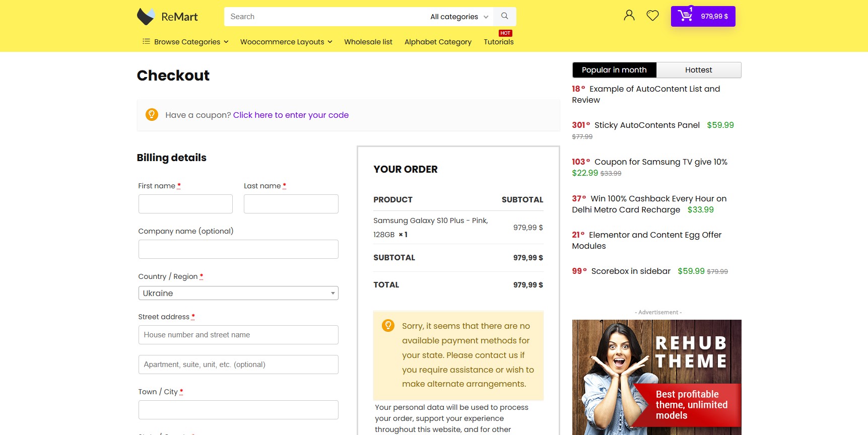
Task: Click into the Company name field
Action: click(238, 249)
